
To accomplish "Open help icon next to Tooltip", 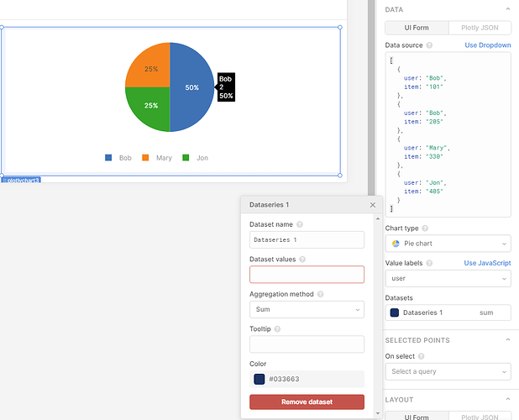I will [x=277, y=329].
